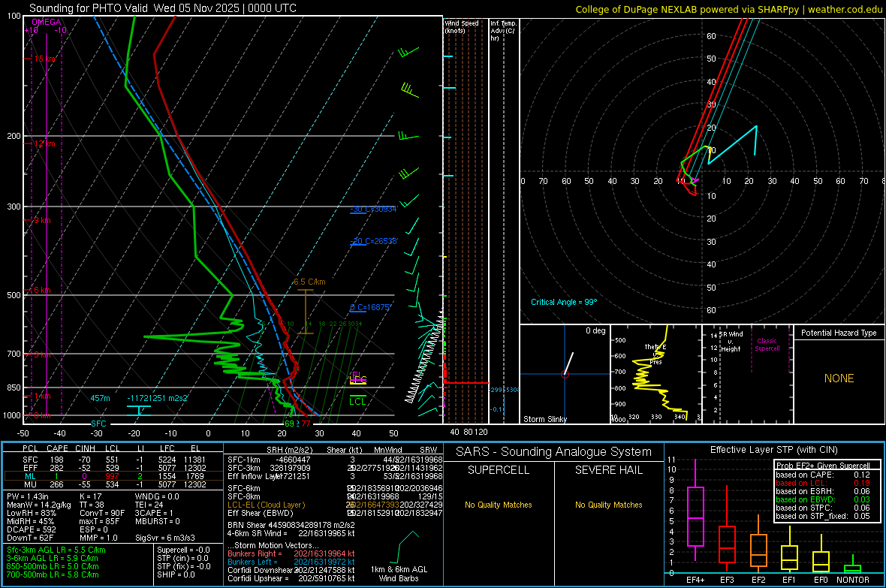Click the 'Critical Angle = 99°' text
The height and width of the screenshot is (588, 886).
pos(564,302)
